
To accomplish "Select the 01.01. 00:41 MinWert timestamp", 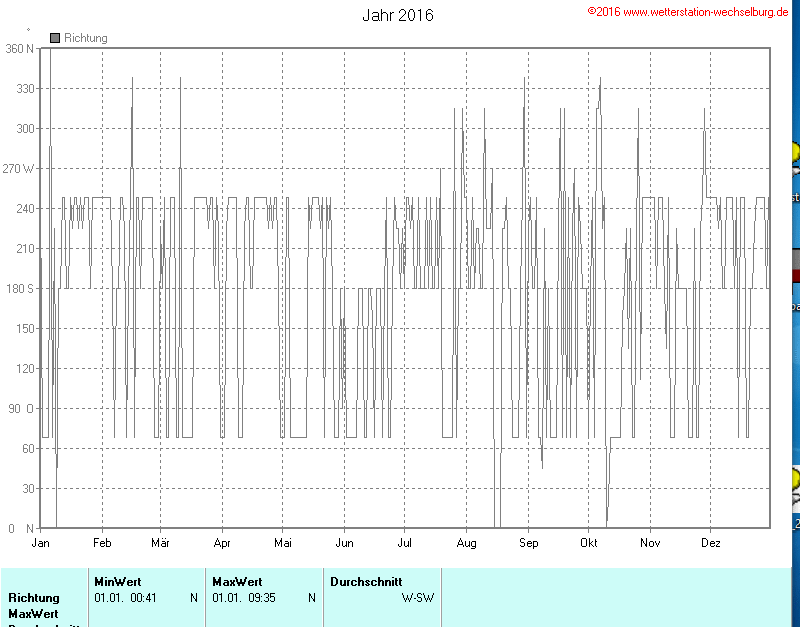I will click(126, 597).
